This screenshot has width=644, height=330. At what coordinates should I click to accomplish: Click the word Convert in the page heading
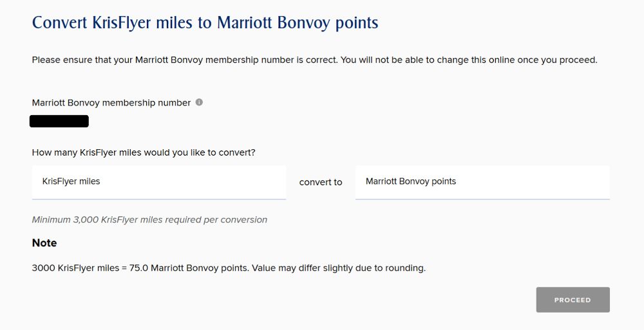point(60,23)
